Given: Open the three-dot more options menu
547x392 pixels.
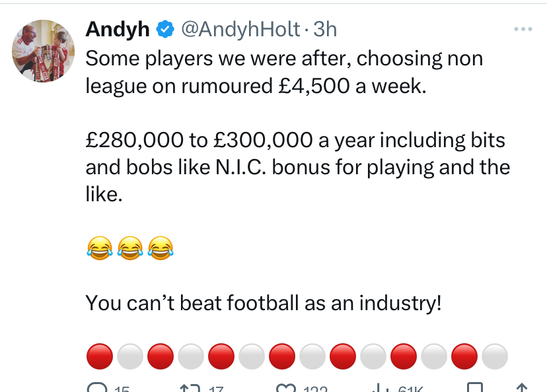Looking at the screenshot, I should 523,29.
